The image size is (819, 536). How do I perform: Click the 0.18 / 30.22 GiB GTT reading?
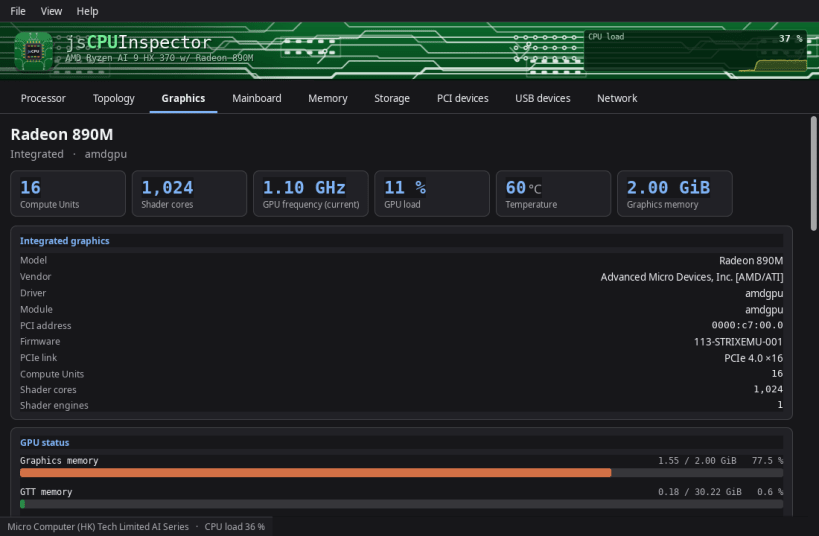coord(699,492)
